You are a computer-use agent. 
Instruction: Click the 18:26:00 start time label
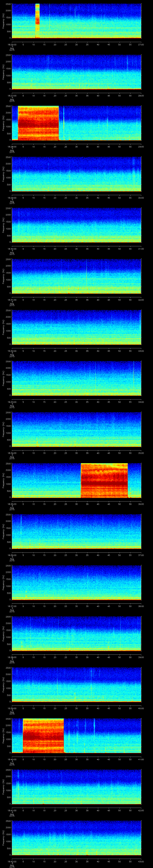point(12,44)
